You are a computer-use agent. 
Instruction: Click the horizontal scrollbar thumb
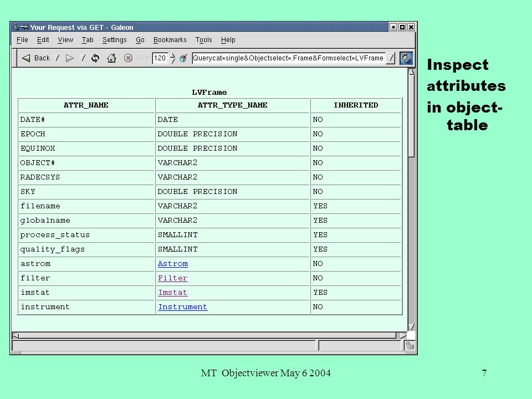point(207,336)
